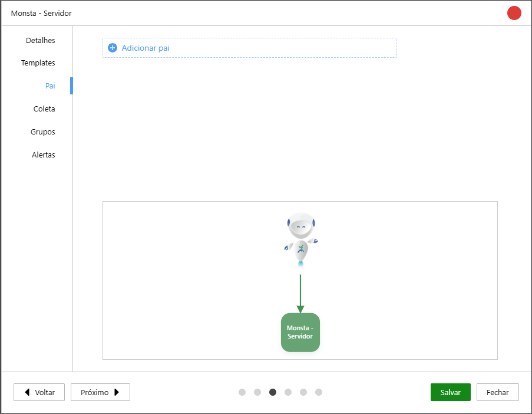Click the plus icon to add a parent
Image resolution: width=532 pixels, height=414 pixels.
tap(113, 48)
